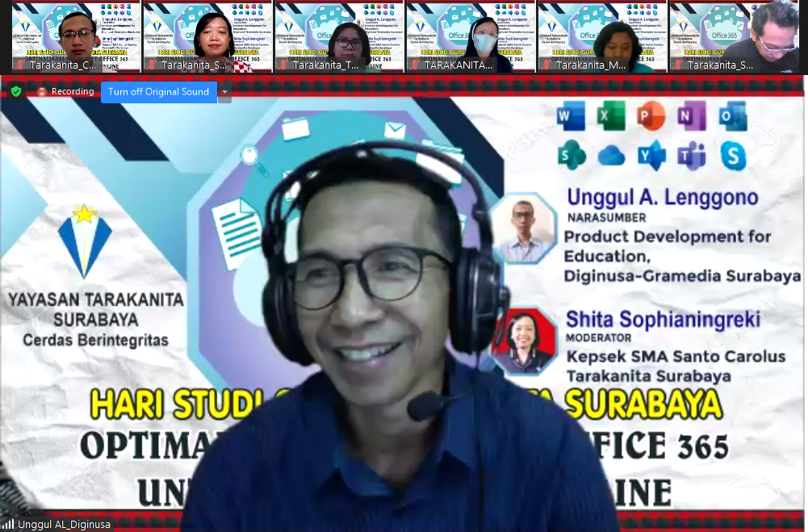Click the Yayasan Tarakanita star logo
Screen dimensions: 808x532
[85, 241]
